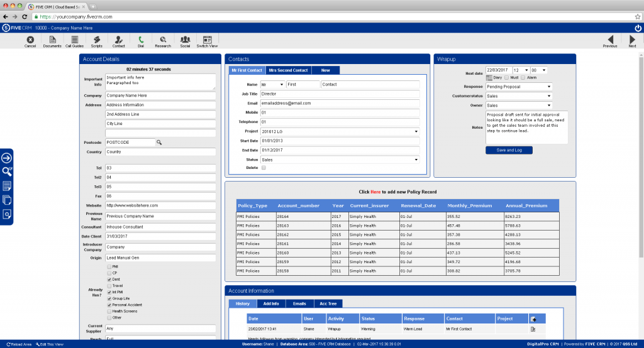
Task: Open the New contact tab
Action: pyautogui.click(x=325, y=70)
